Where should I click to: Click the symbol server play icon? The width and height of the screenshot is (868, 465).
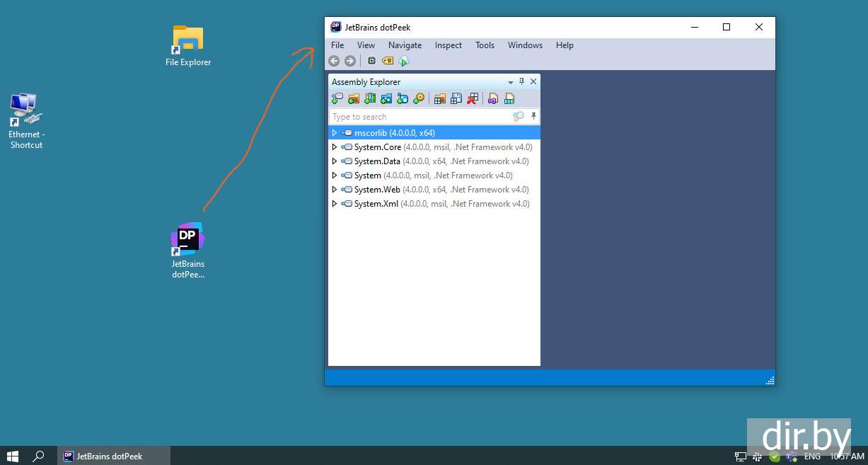pos(404,62)
